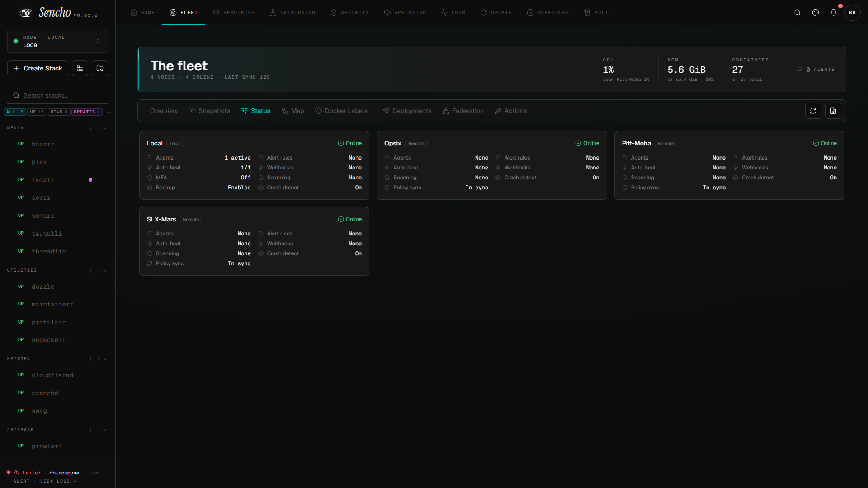The width and height of the screenshot is (868, 488).
Task: Click the Sencho logo icon
Action: coord(25,13)
